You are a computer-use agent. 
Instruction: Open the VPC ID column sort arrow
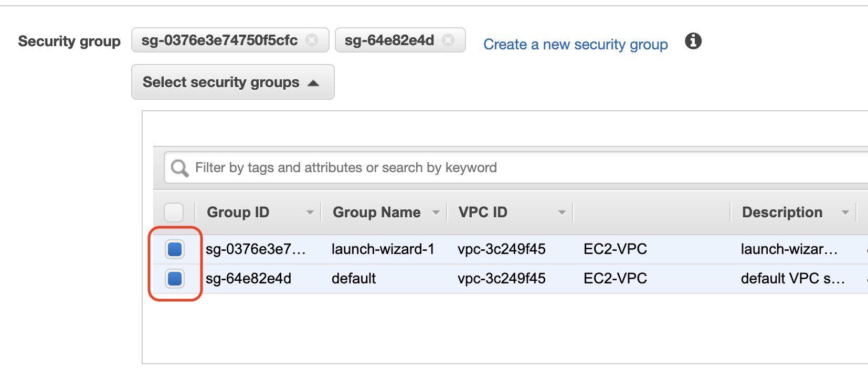(x=562, y=213)
